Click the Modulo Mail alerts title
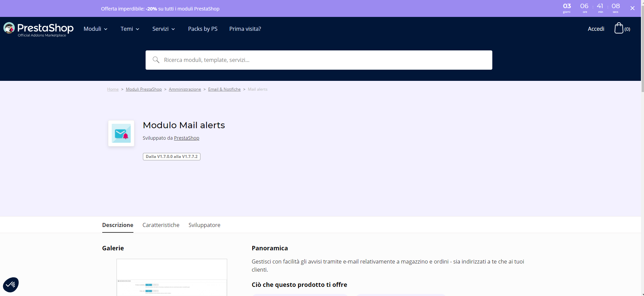This screenshot has width=644, height=296. pyautogui.click(x=184, y=125)
